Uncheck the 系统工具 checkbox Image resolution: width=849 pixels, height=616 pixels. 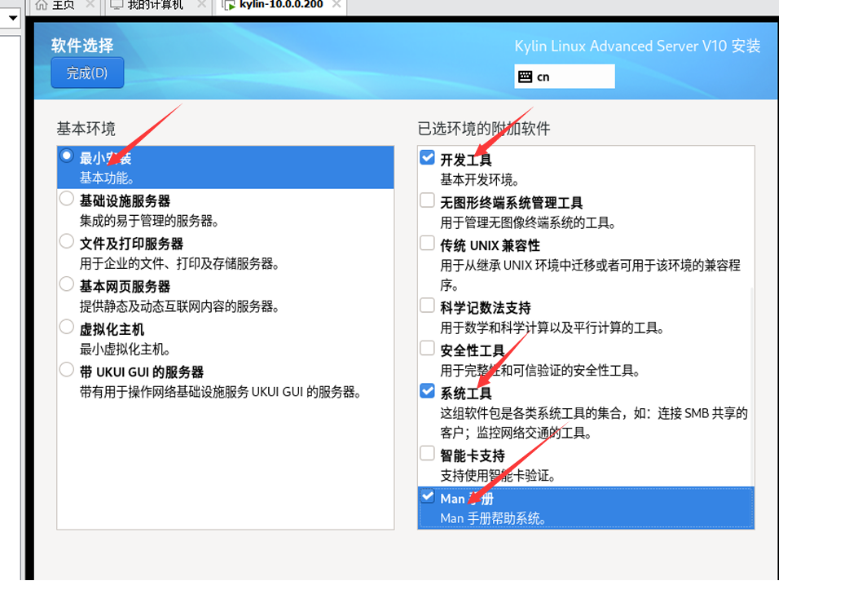(x=427, y=391)
